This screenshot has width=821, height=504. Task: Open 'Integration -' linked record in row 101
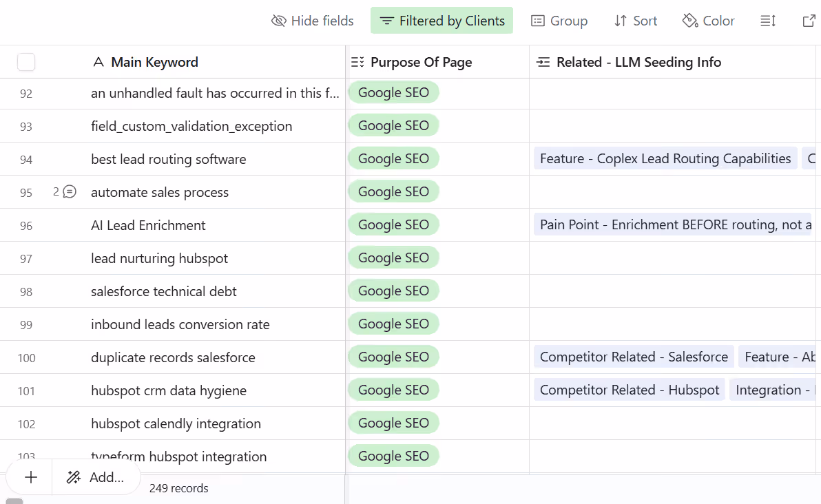pyautogui.click(x=773, y=390)
